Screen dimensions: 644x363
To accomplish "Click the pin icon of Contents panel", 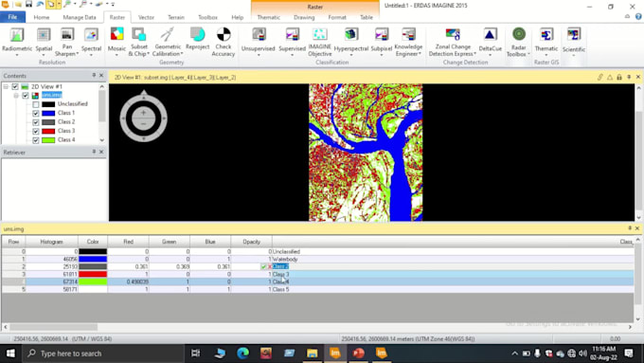I will click(94, 75).
